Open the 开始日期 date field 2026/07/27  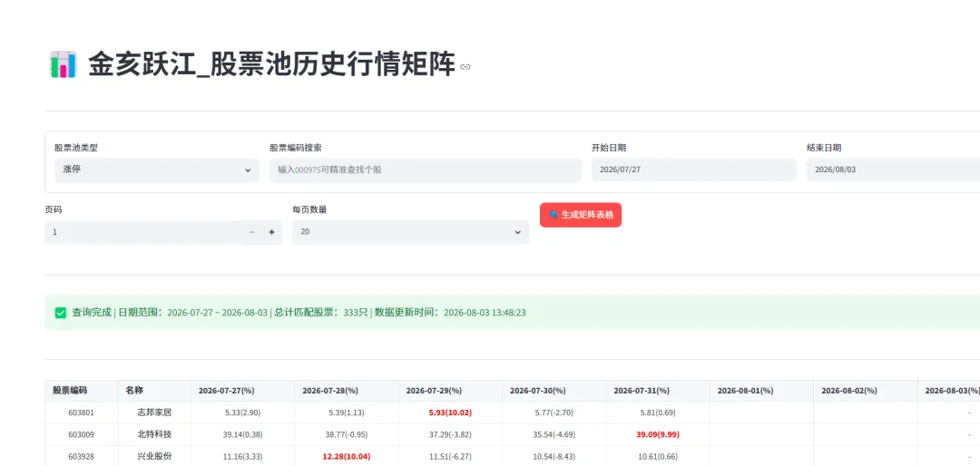point(694,170)
